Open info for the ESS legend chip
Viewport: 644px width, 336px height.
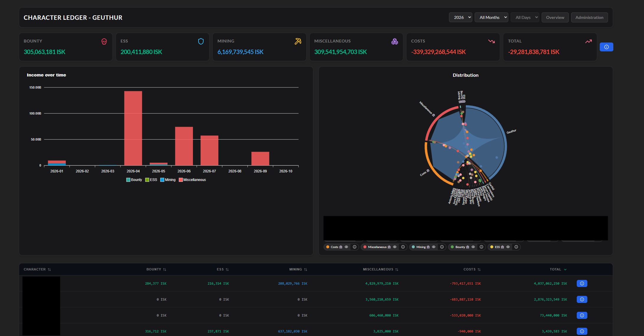516,247
